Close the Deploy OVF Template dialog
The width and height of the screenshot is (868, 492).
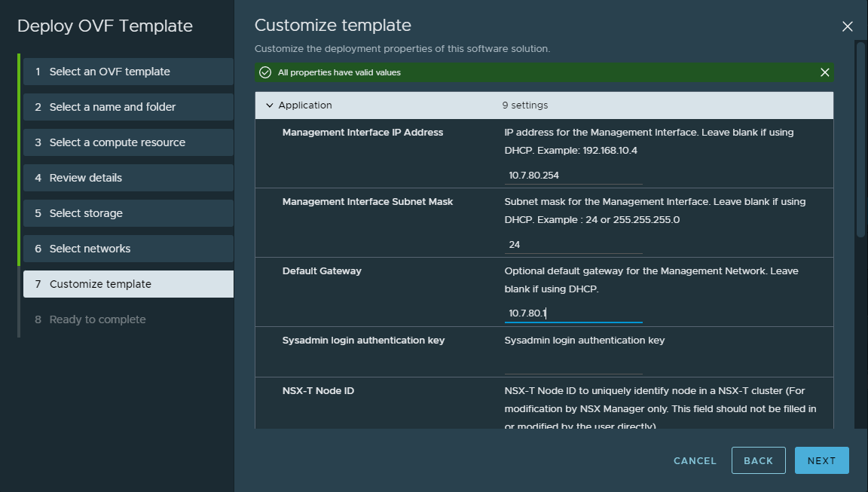(x=847, y=26)
